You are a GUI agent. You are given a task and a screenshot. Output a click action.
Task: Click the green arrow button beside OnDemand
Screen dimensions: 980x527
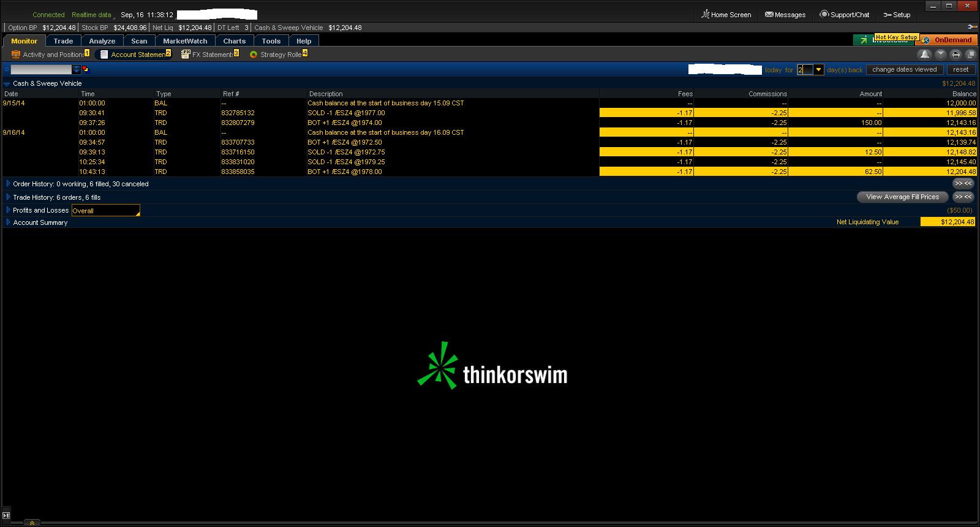click(x=864, y=40)
